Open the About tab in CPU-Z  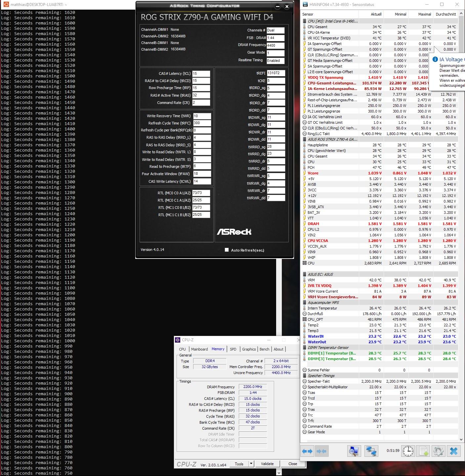click(278, 349)
